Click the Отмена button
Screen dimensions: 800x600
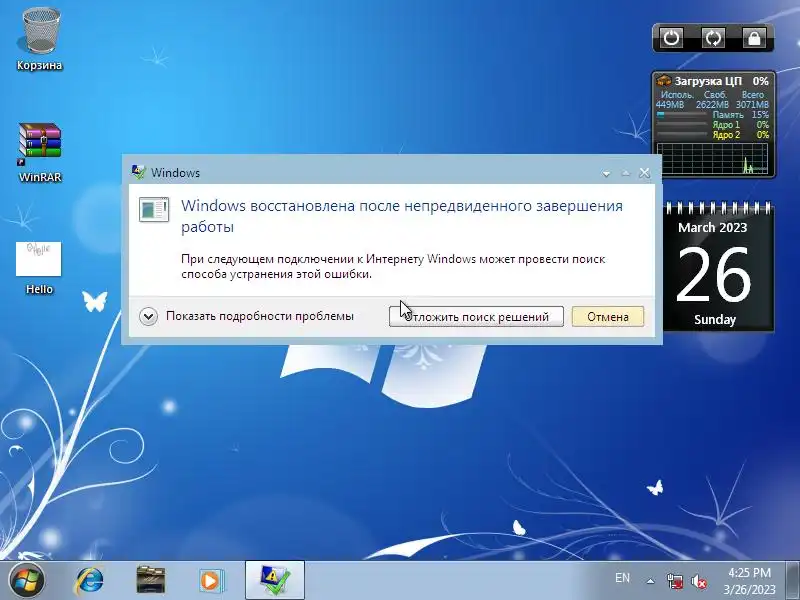tap(608, 317)
